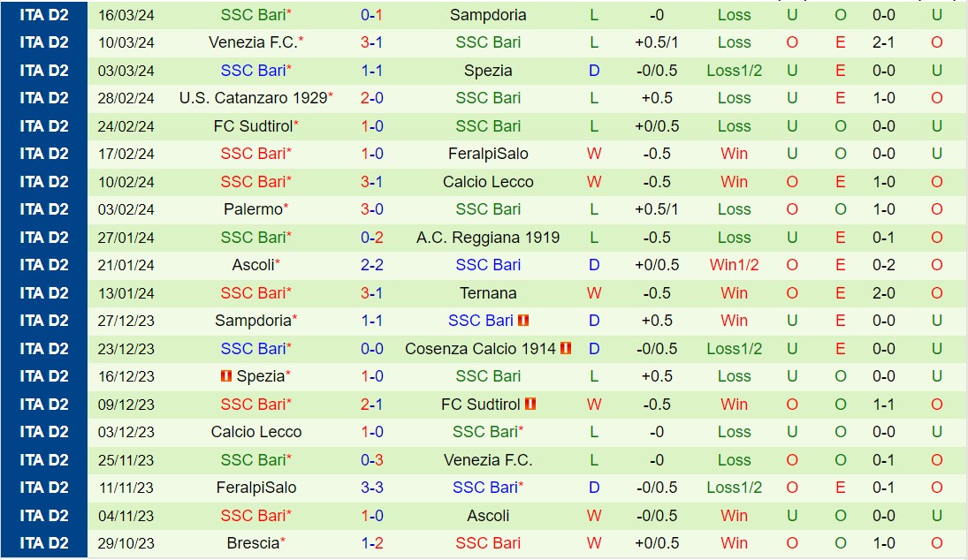Click red card icon next to Cosenza Calcio 1914
The image size is (968, 560).
[x=566, y=349]
